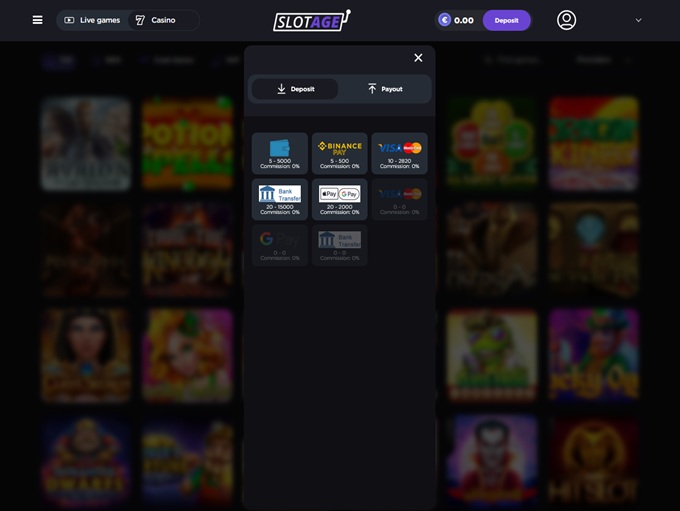
Task: Click the disabled Google Pay tile
Action: (x=279, y=245)
